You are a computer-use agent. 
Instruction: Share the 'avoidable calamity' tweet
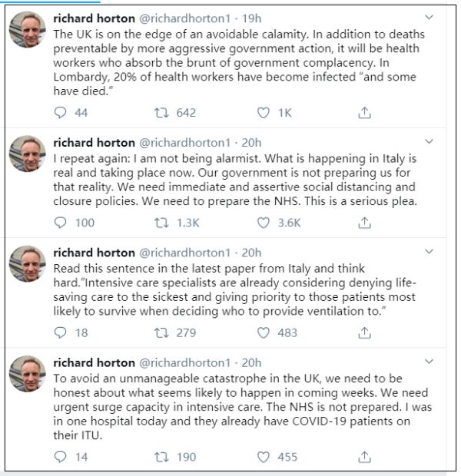click(365, 113)
